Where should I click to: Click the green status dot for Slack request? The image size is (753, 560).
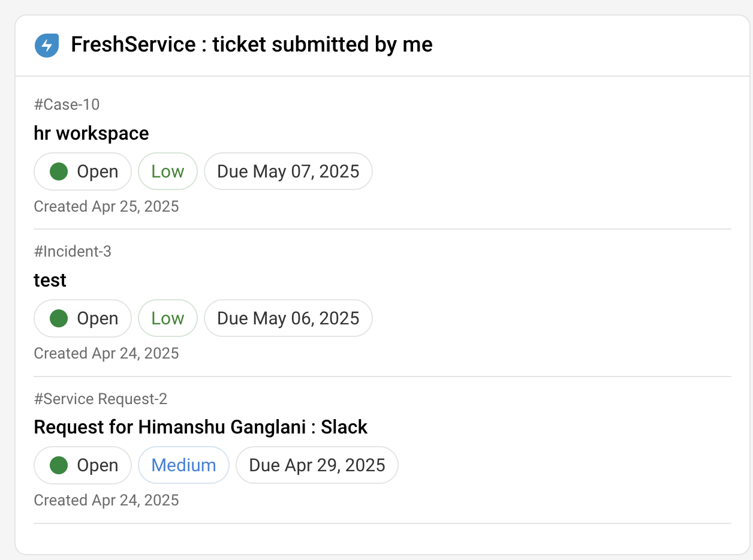[x=59, y=465]
